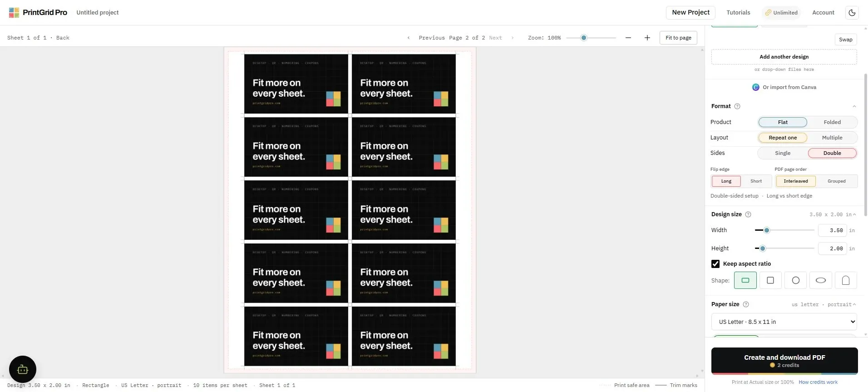868x392 pixels.
Task: Collapse the Design size section
Action: (854, 214)
